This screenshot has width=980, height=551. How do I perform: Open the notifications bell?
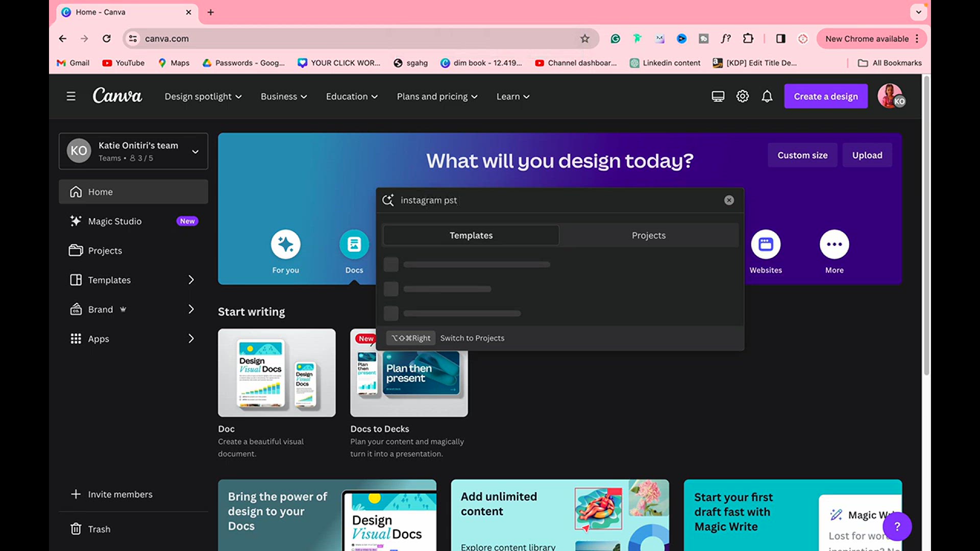click(x=767, y=96)
